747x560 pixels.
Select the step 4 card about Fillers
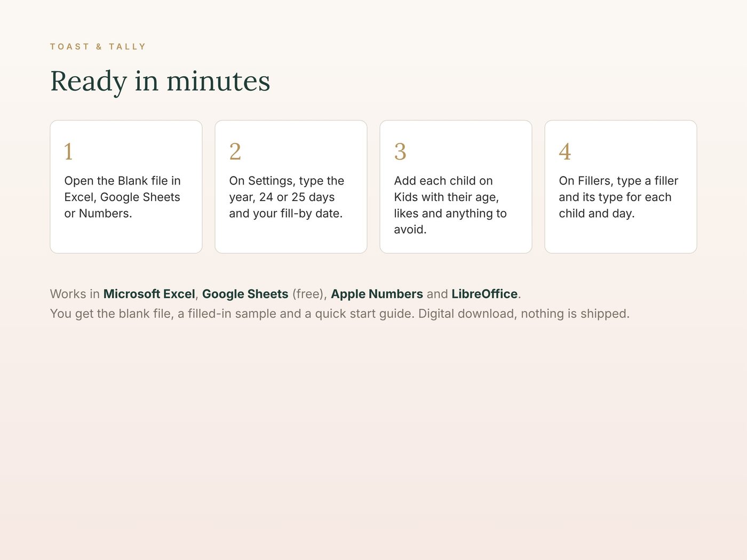(621, 187)
